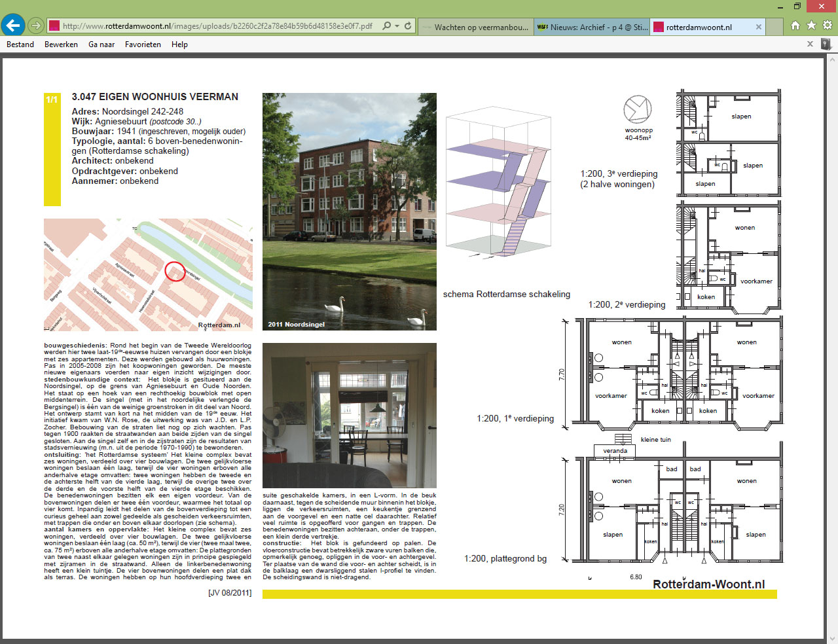
Task: Open the Favorites star icon
Action: tap(811, 26)
